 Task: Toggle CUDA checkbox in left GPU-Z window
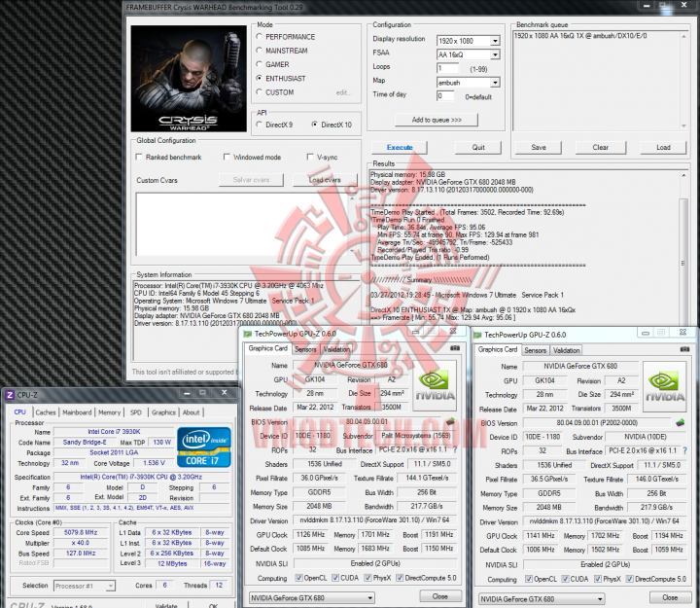tap(335, 578)
